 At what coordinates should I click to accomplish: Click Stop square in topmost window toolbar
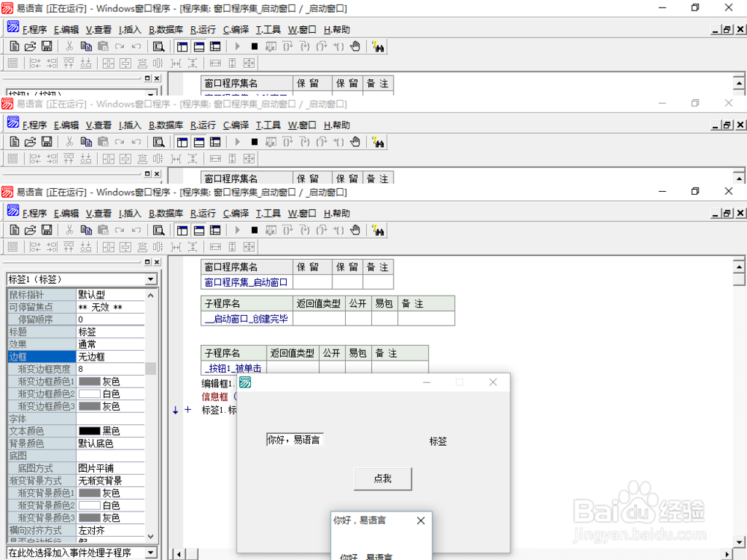pyautogui.click(x=255, y=46)
